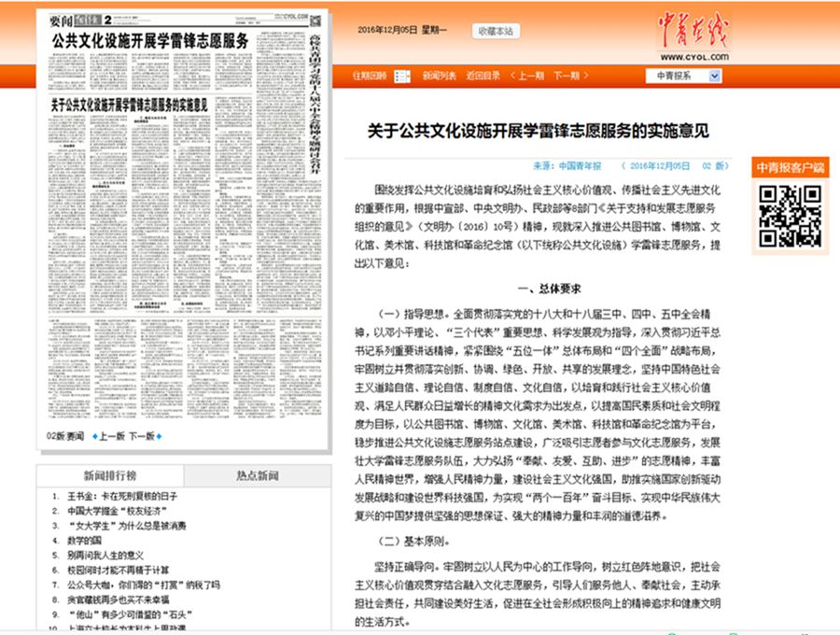The image size is (840, 635).
Task: Click headline 公共文化设施开展学雷锋志愿服务 on thumbnail
Action: pyautogui.click(x=150, y=41)
